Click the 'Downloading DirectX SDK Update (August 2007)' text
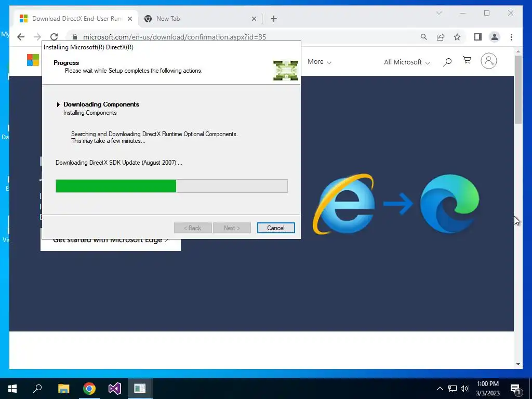This screenshot has height=399, width=532. 119,163
